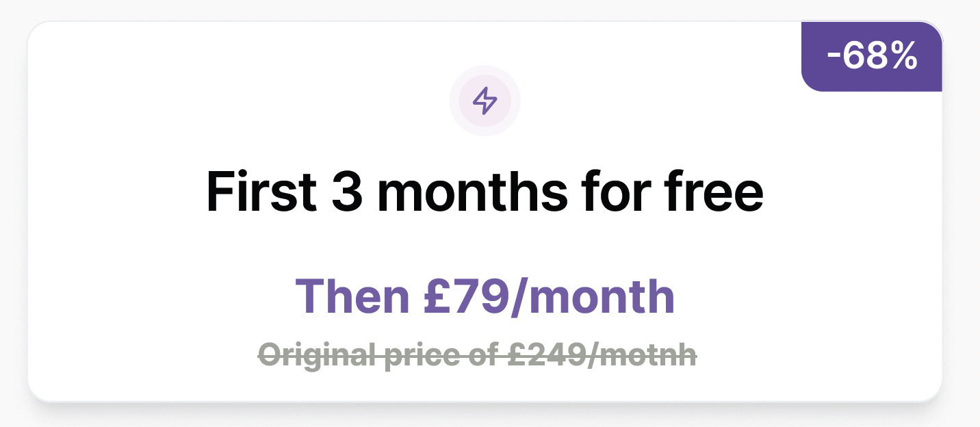Click the lightning bolt icon

point(485,101)
